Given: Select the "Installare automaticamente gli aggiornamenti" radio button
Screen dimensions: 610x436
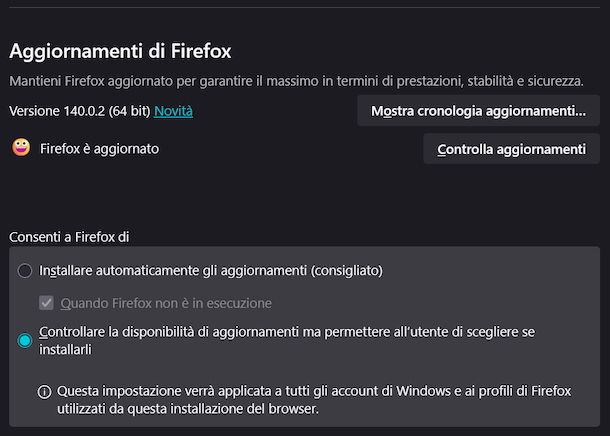Looking at the screenshot, I should [x=25, y=270].
